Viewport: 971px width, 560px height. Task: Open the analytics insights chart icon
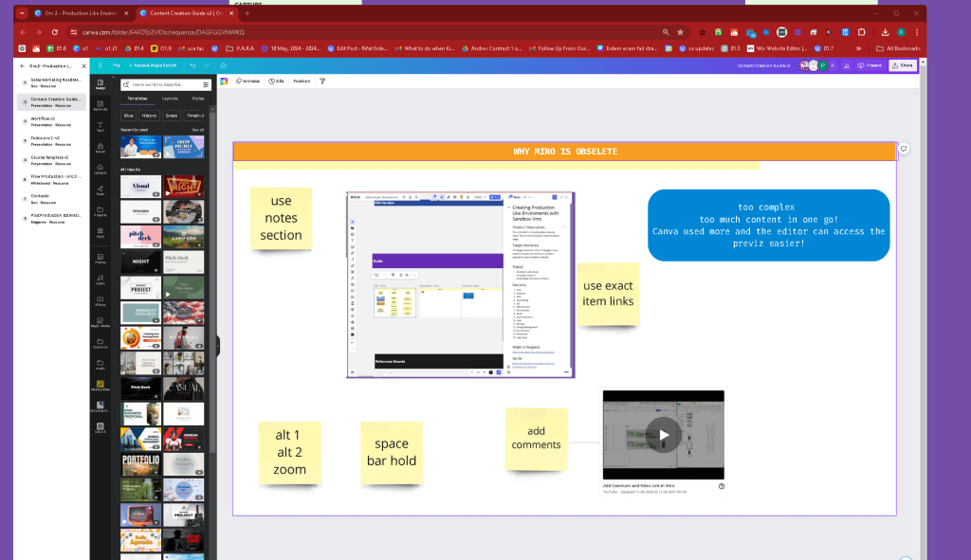847,65
